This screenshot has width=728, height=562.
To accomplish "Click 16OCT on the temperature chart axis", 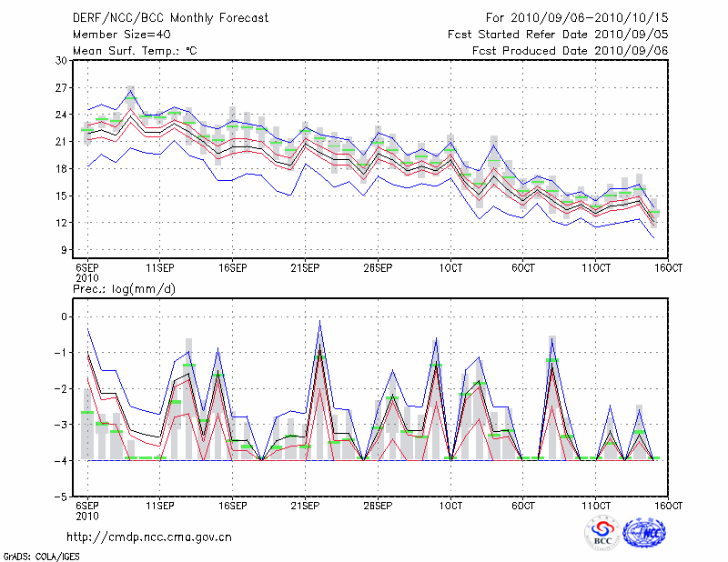I will coord(669,267).
